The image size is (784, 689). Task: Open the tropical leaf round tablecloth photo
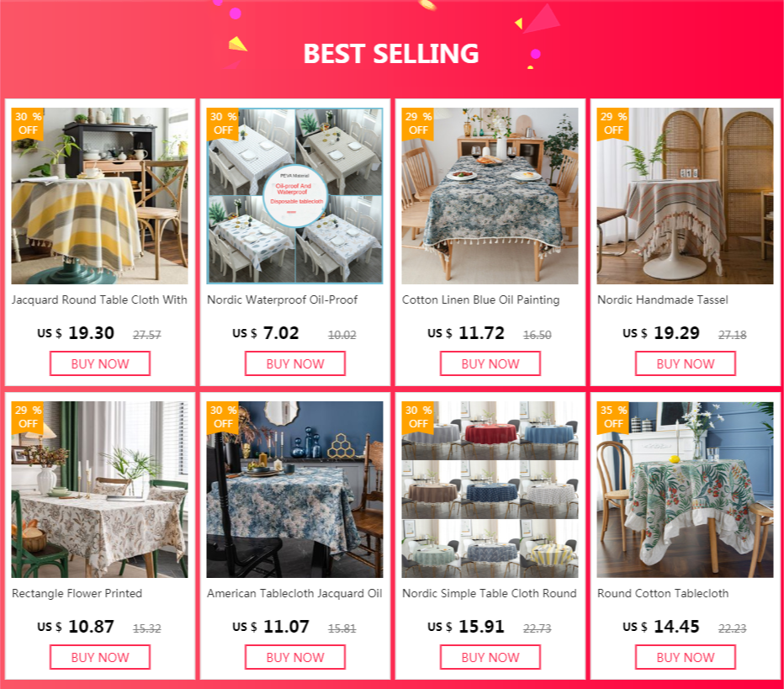click(685, 490)
